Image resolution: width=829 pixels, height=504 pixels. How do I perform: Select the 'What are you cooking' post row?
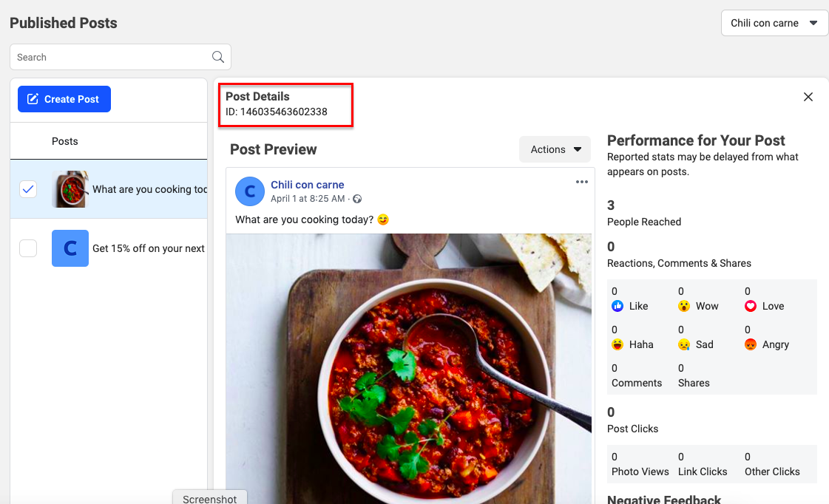[x=109, y=189]
